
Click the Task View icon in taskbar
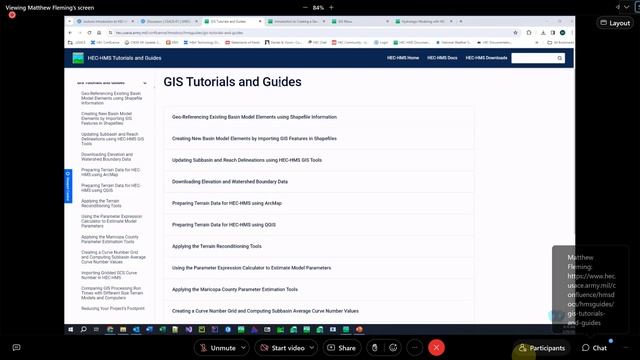coord(96,329)
